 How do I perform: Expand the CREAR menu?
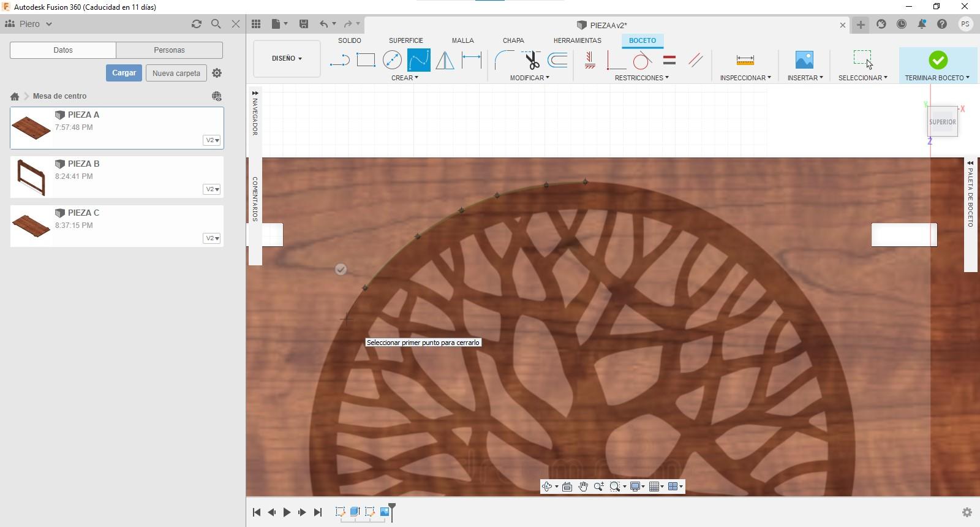[x=405, y=78]
